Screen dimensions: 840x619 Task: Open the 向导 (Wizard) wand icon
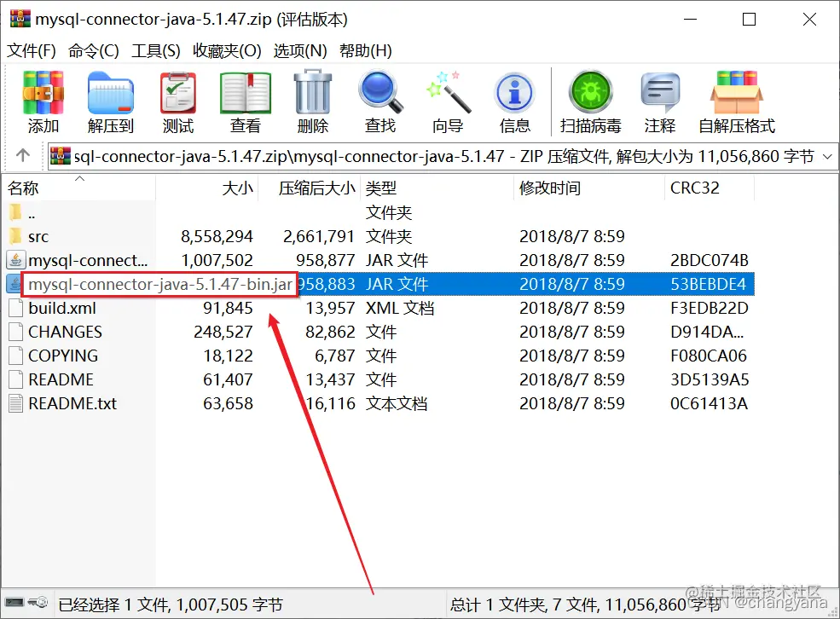coord(448,91)
